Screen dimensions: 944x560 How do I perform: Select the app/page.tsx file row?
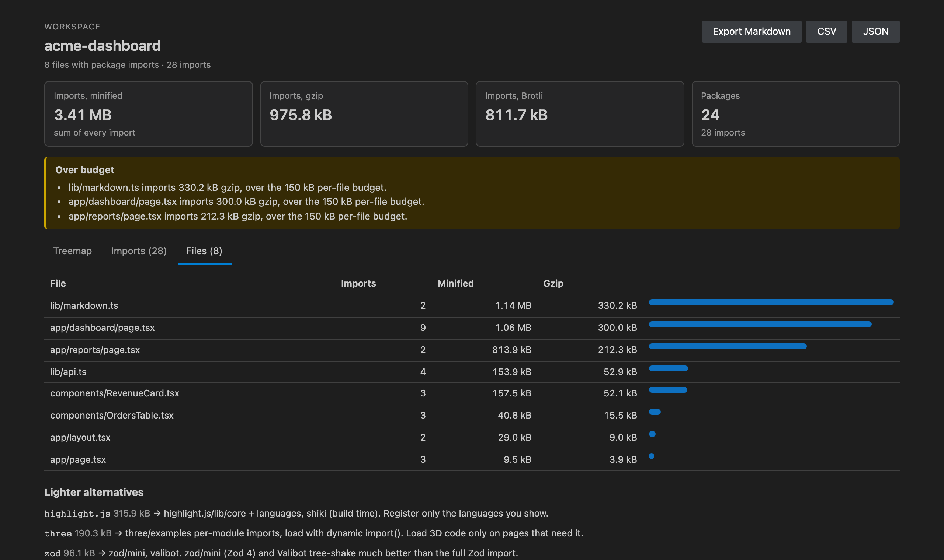point(472,460)
